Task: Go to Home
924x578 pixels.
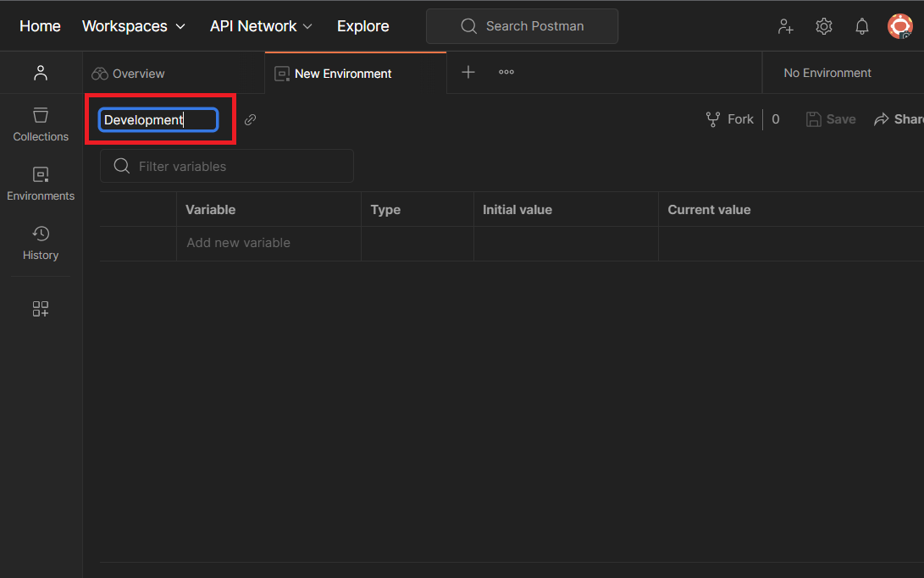Action: click(40, 26)
